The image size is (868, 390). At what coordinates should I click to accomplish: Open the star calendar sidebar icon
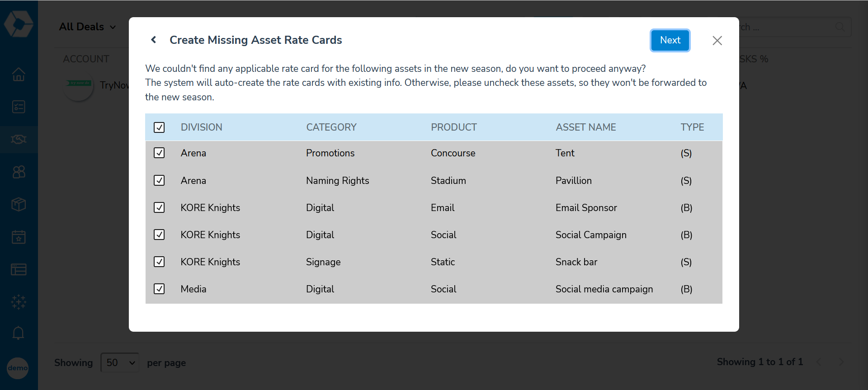(19, 237)
